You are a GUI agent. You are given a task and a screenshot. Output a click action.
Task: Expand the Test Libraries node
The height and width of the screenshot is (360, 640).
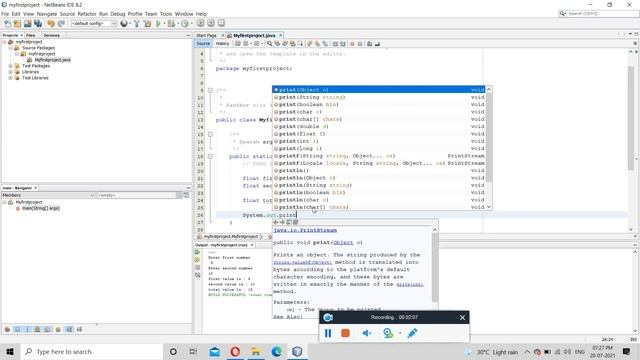11,78
